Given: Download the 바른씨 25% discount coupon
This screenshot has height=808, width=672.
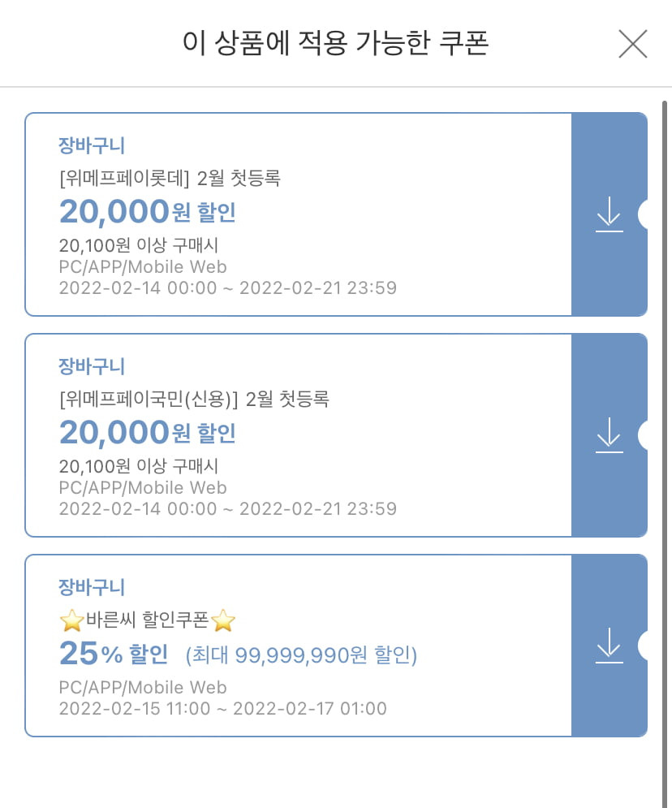Looking at the screenshot, I should [x=610, y=646].
